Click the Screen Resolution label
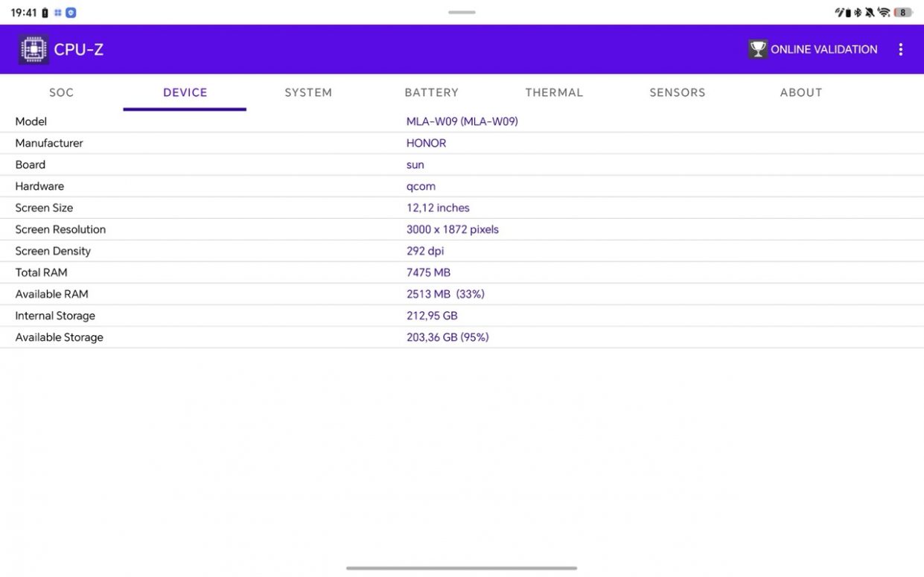 pos(60,229)
